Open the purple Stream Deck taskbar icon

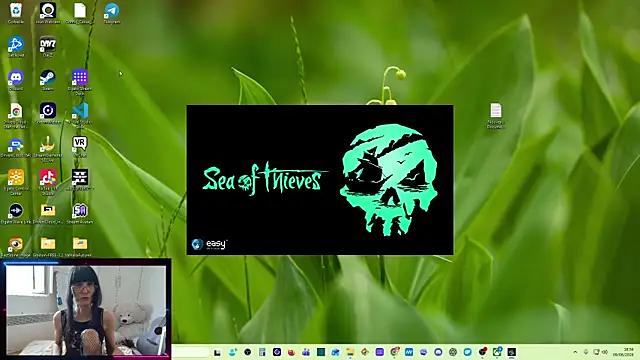point(380,352)
